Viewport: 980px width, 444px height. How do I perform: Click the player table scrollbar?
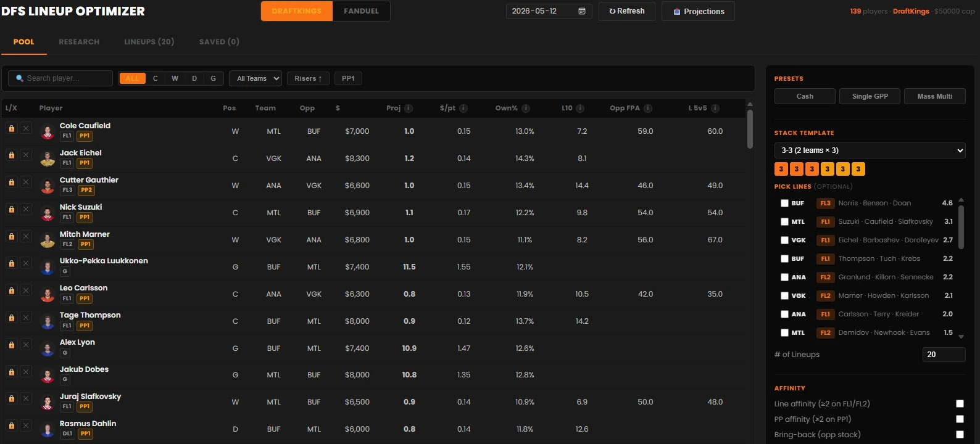tap(750, 128)
